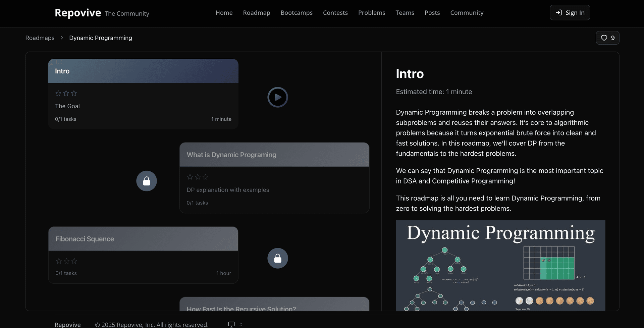
Task: Open the Contests page
Action: 335,13
